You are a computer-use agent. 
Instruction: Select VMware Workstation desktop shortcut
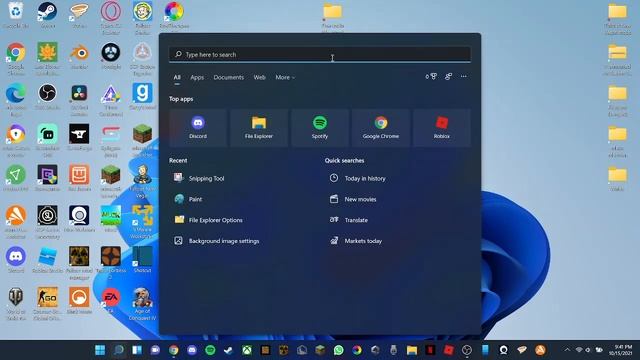click(142, 222)
